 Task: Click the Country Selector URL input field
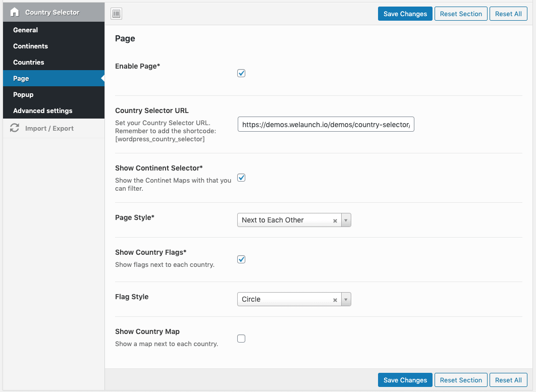326,124
